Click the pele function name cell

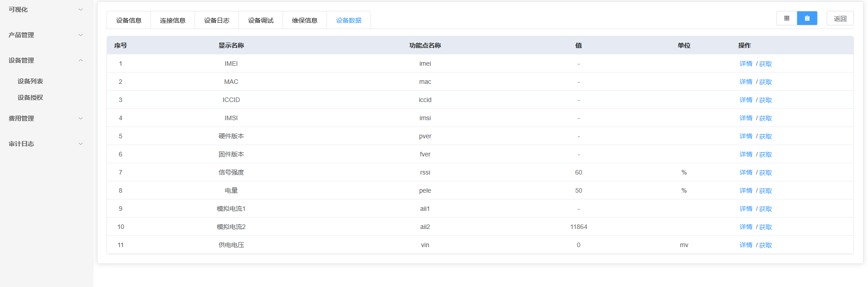(x=425, y=190)
